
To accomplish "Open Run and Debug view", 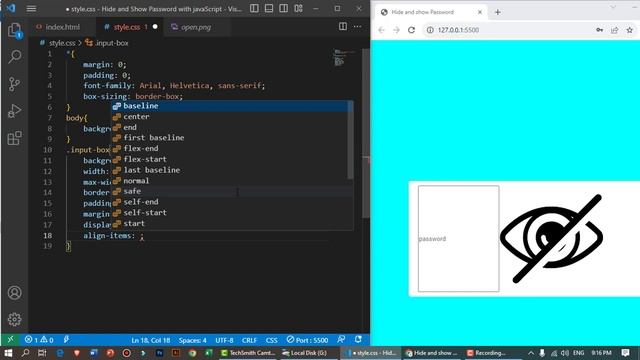I will point(15,111).
